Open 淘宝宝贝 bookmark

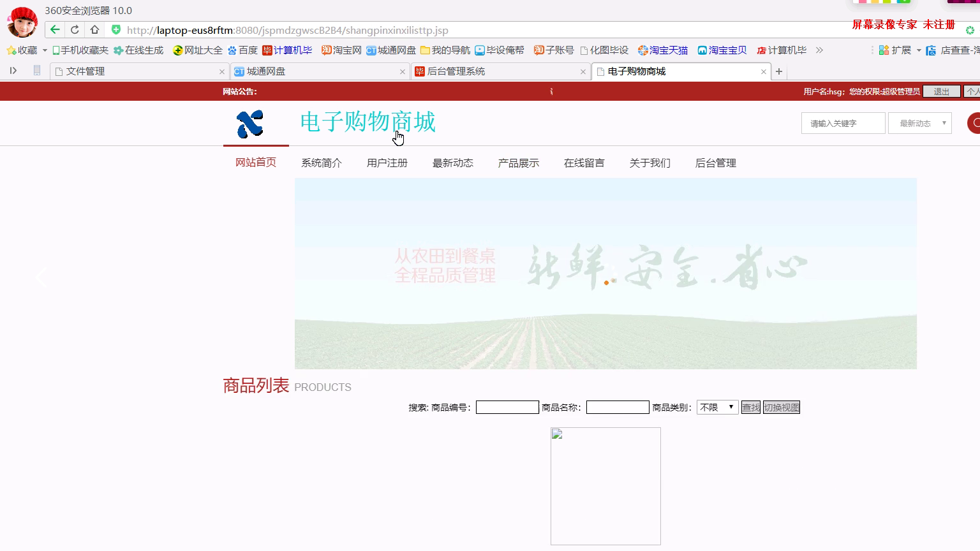(x=722, y=50)
